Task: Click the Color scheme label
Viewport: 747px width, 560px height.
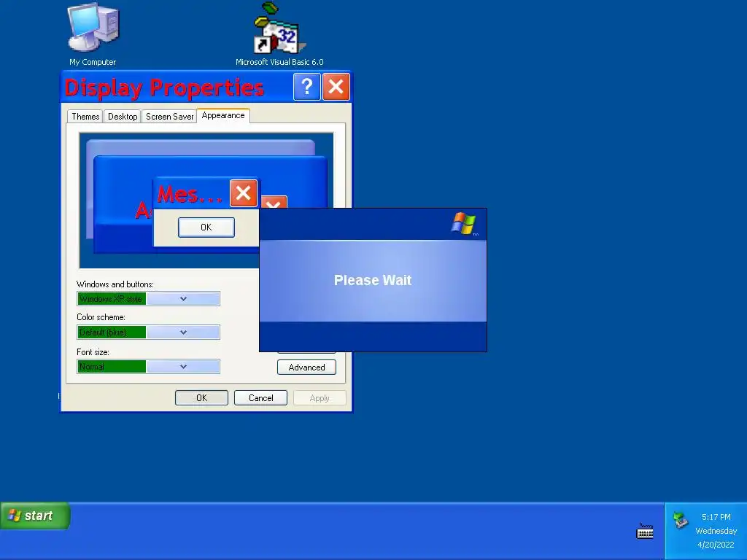Action: tap(101, 317)
